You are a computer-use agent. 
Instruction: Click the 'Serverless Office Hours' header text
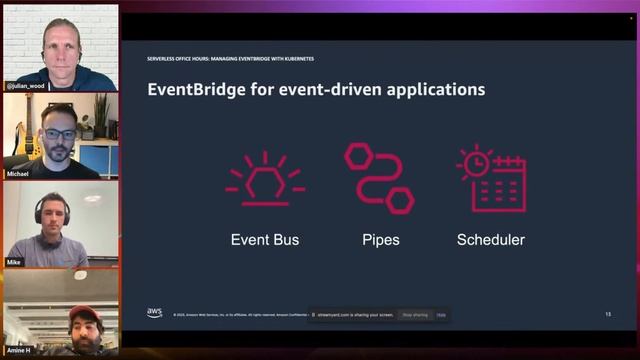coord(231,59)
